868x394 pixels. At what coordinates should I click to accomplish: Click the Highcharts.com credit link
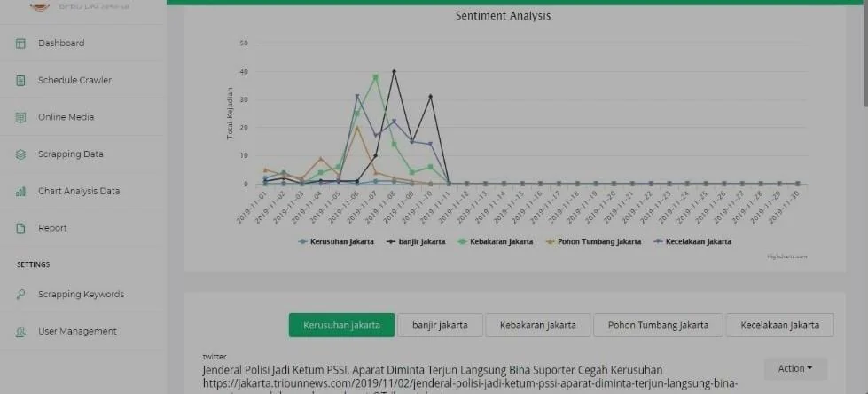click(x=787, y=256)
